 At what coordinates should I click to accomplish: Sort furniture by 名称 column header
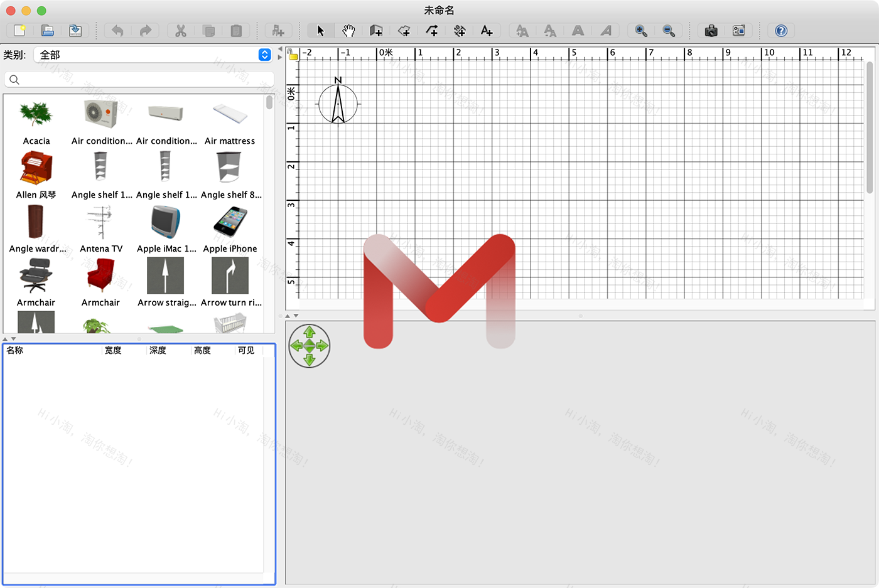(x=53, y=351)
